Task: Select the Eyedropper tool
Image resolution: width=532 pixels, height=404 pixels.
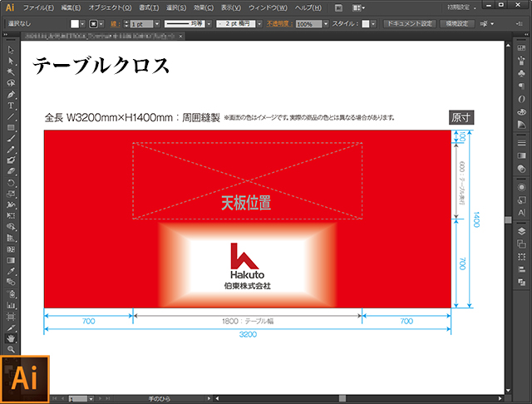Action: (11, 271)
